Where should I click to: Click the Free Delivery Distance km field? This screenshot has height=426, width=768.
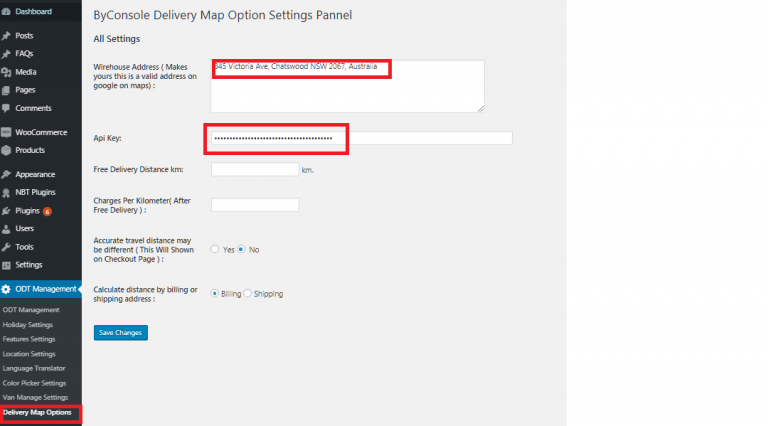(255, 170)
